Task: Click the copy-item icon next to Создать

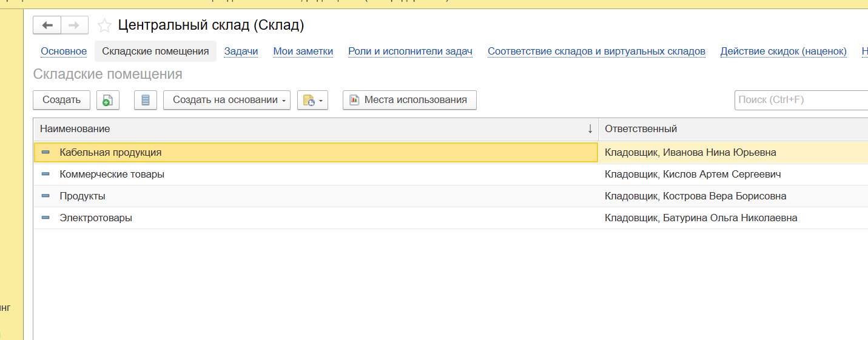Action: point(107,100)
